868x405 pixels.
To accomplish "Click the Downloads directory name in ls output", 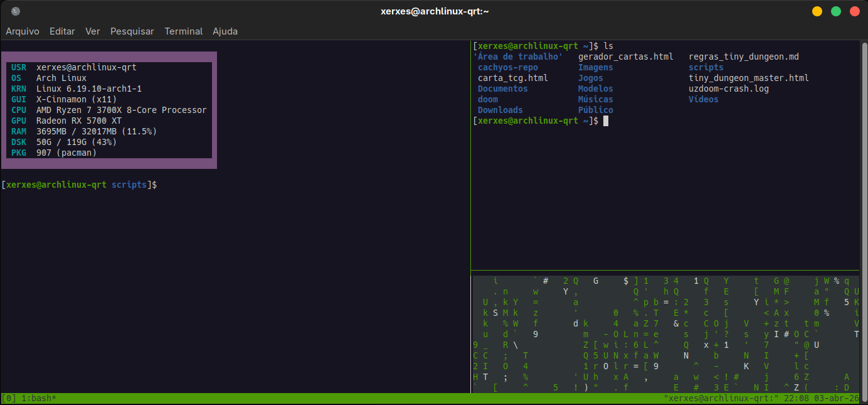I will pos(500,110).
